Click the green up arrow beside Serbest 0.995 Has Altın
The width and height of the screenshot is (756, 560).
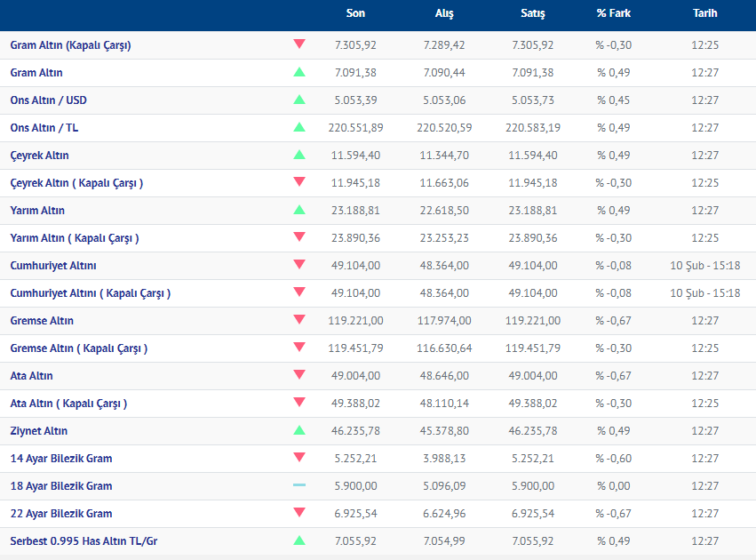[x=298, y=540]
